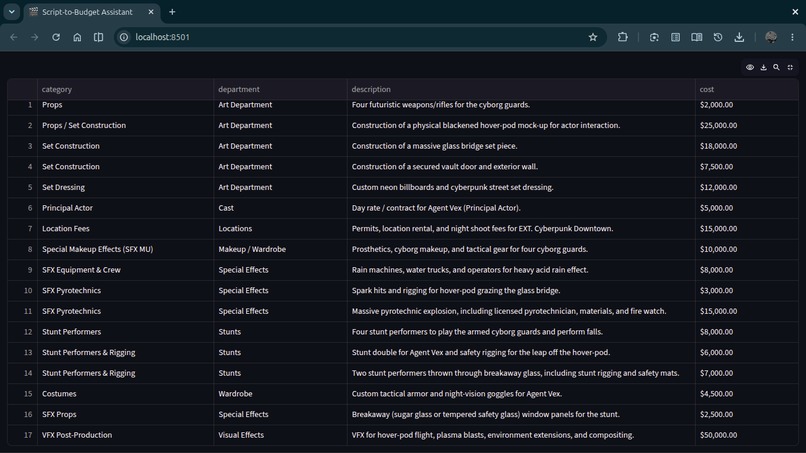806x453 pixels.
Task: Select the $4,500.00 cost cell
Action: pos(746,393)
